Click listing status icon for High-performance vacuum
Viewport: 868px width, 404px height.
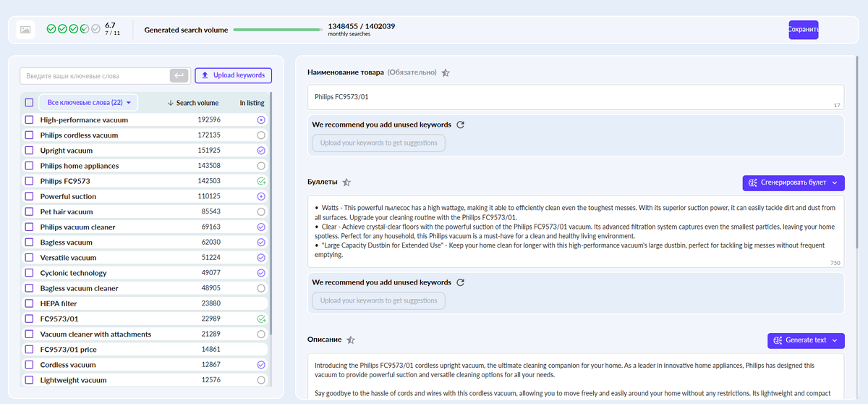pos(261,120)
